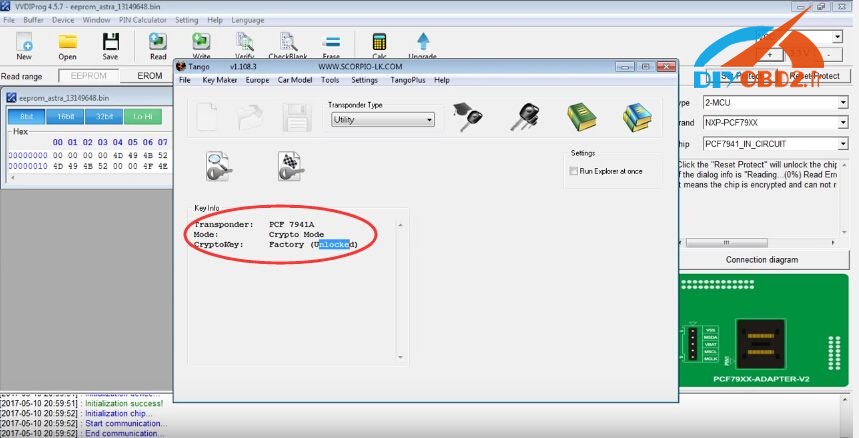Open the Key Maker menu in Tango
This screenshot has height=438, width=859.
[x=220, y=80]
